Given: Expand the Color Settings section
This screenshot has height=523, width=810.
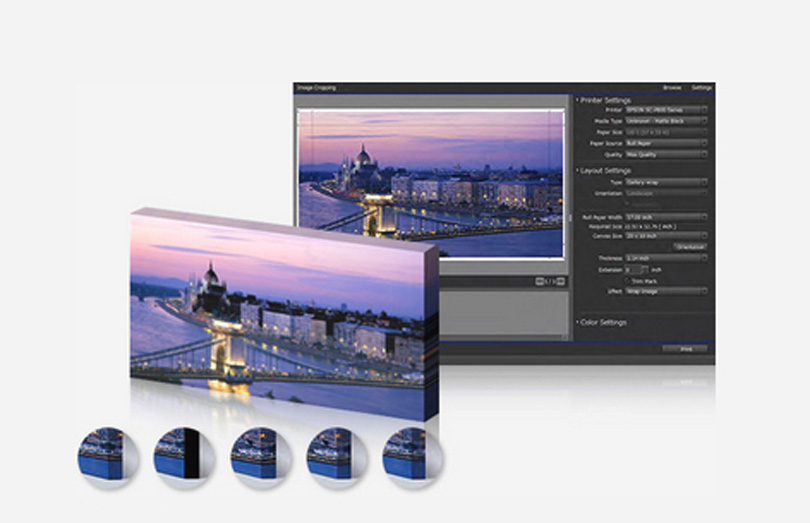Looking at the screenshot, I should click(601, 322).
